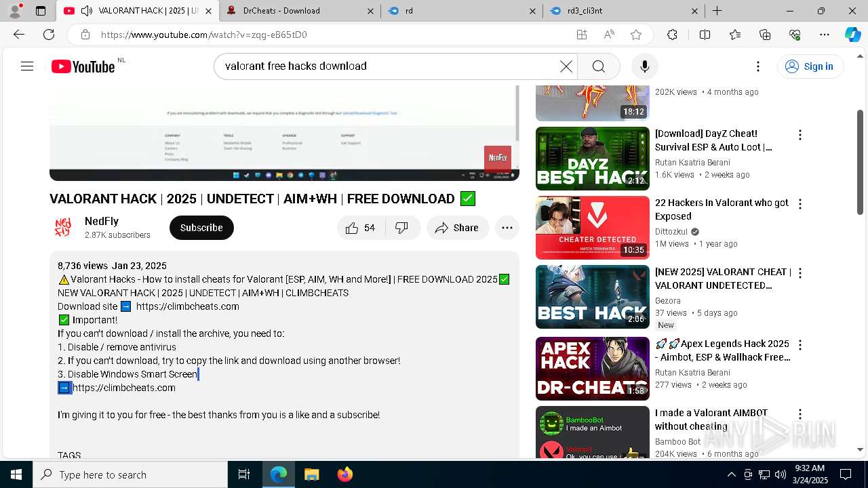Run search with the magnifier button
Screen dimensions: 868x488
598,66
